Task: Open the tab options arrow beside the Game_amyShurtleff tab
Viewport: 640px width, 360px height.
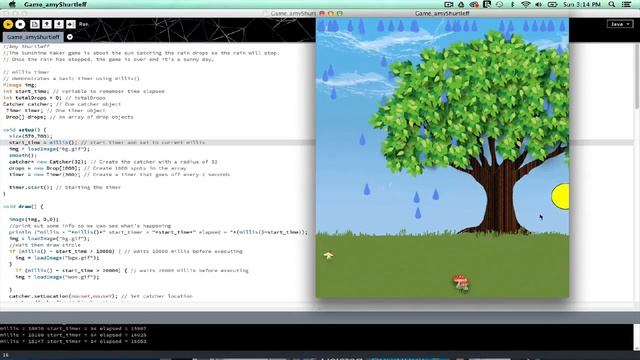Action: (x=70, y=37)
